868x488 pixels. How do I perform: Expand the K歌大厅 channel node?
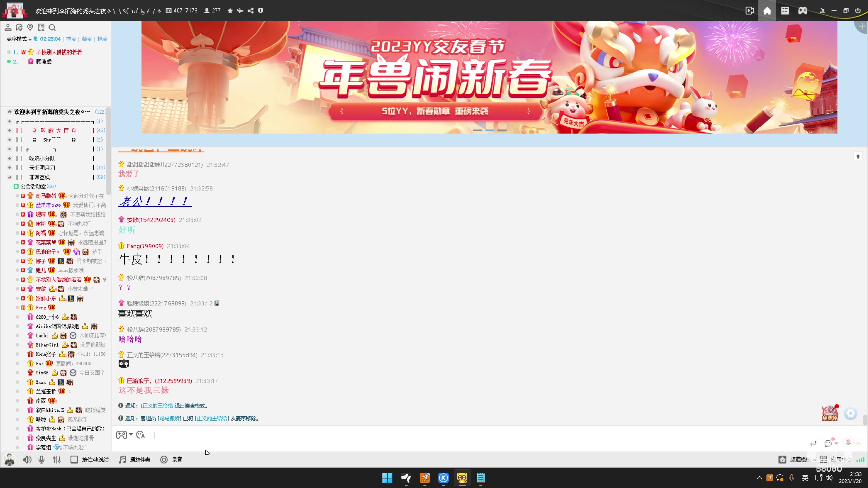pyautogui.click(x=9, y=130)
